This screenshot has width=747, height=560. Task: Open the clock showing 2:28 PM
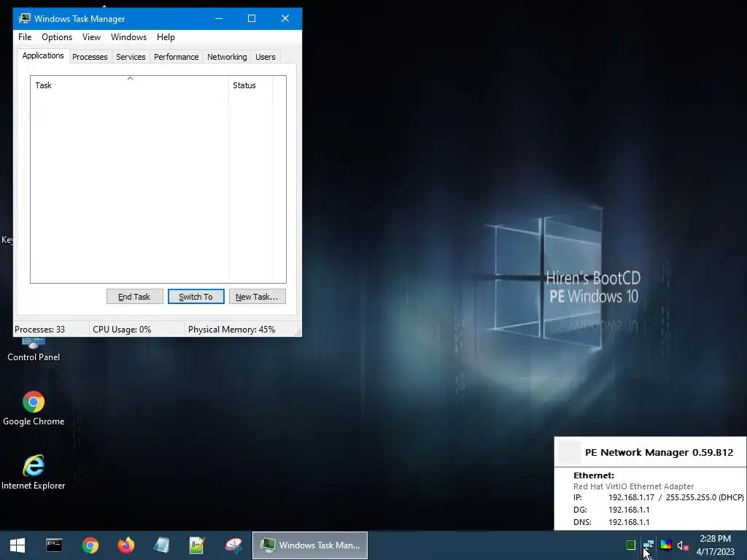pyautogui.click(x=715, y=545)
